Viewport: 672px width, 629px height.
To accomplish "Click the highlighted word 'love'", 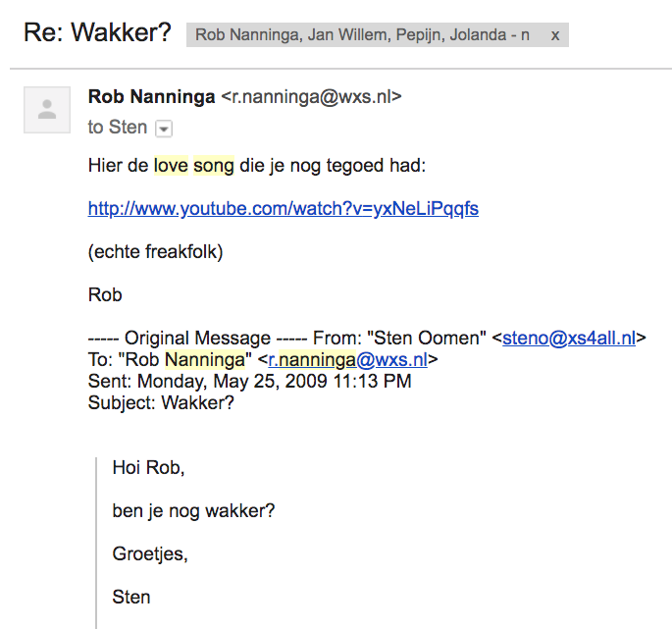I will 171,165.
